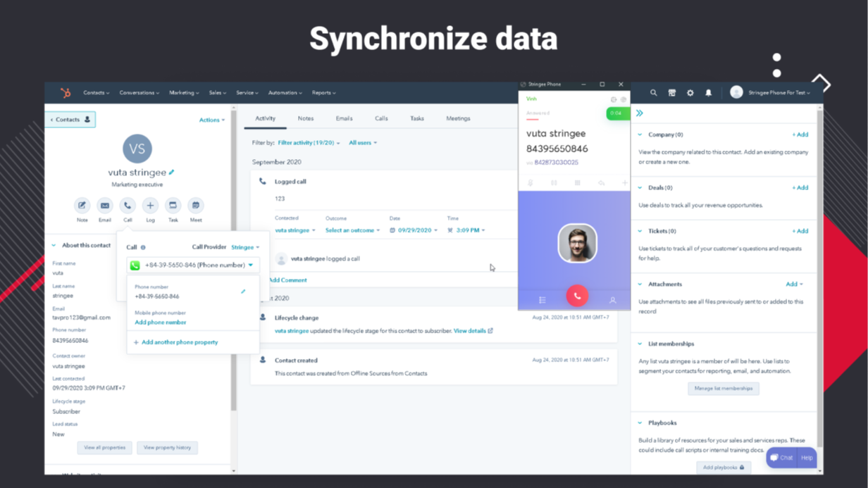Create a task with the Task icon
868x488 pixels.
pos(173,206)
